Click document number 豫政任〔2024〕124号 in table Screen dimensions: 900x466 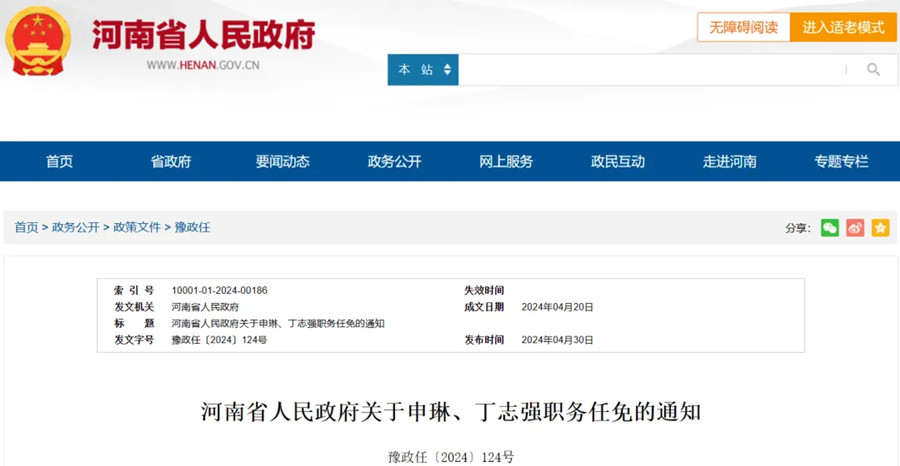click(219, 340)
